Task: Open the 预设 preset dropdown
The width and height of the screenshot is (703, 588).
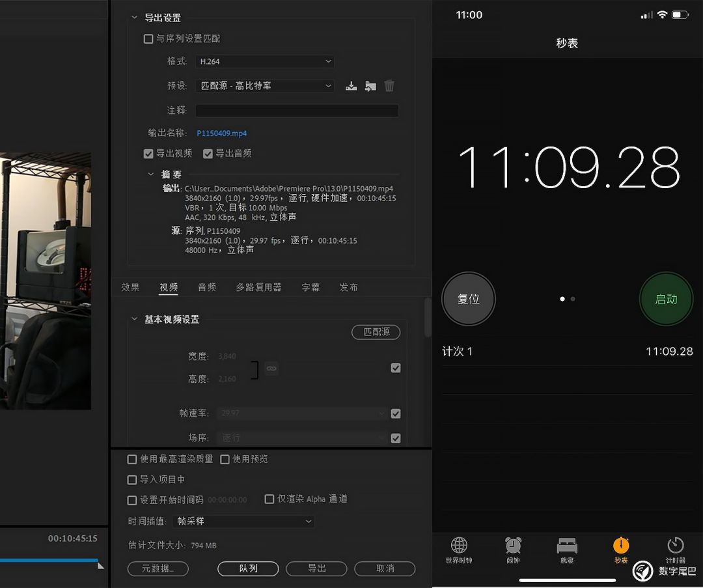Action: tap(264, 86)
